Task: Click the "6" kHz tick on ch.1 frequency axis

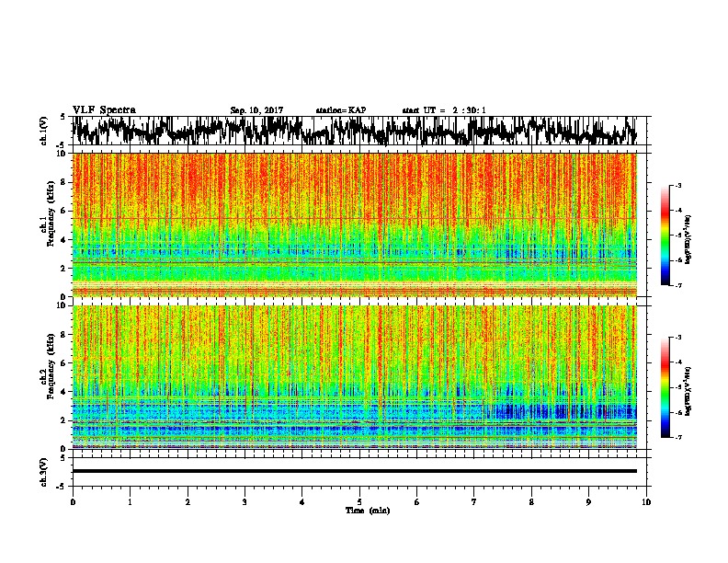Action: 64,211
